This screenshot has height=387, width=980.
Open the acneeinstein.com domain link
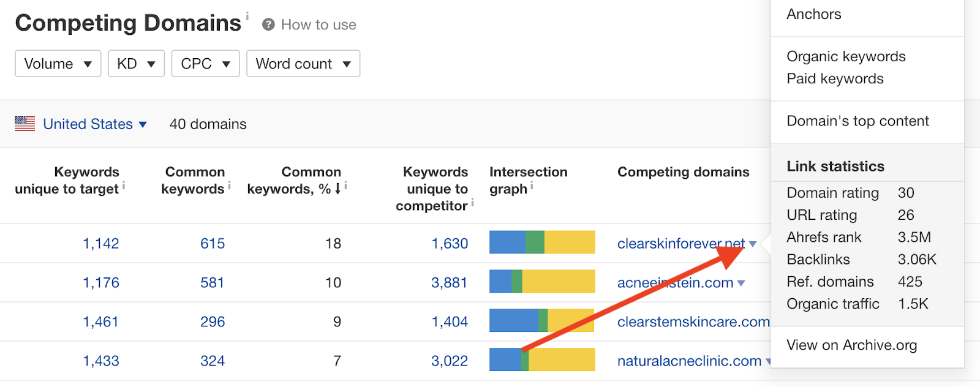click(x=675, y=283)
